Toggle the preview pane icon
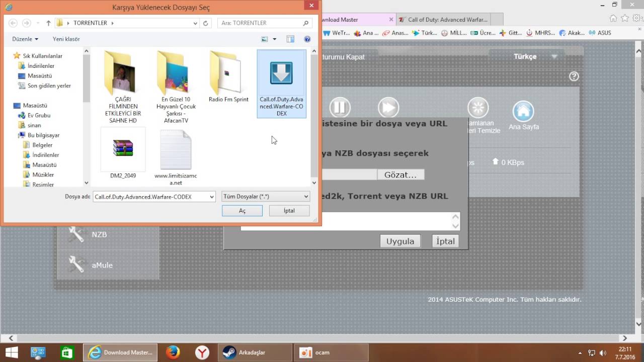Image resolution: width=644 pixels, height=362 pixels. (x=290, y=39)
